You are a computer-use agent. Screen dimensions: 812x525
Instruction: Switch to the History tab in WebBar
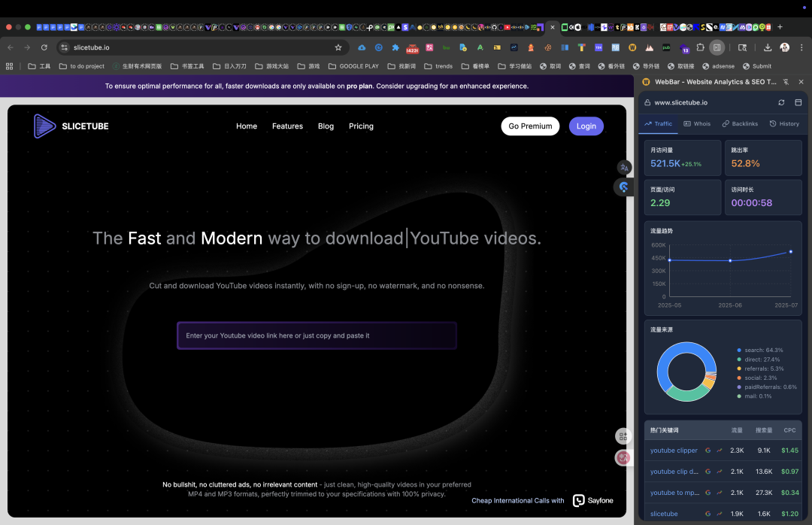coord(784,124)
